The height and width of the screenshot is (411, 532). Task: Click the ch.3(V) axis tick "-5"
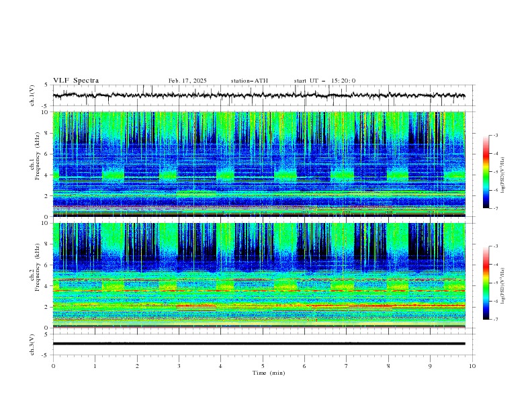(45, 355)
